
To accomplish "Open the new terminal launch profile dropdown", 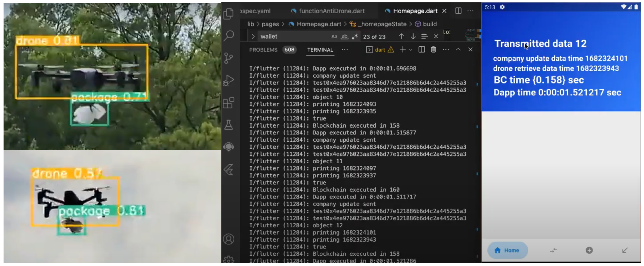I will point(411,50).
